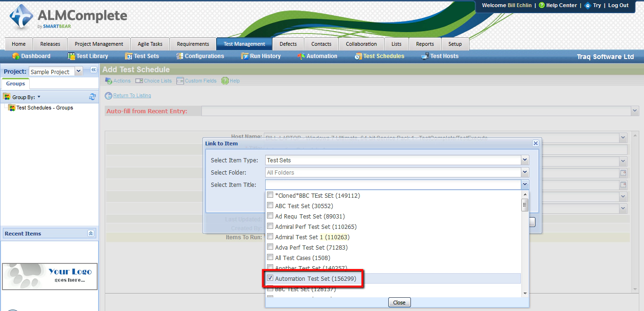This screenshot has height=311, width=644.
Task: Open the Requirements tab
Action: [x=192, y=43]
